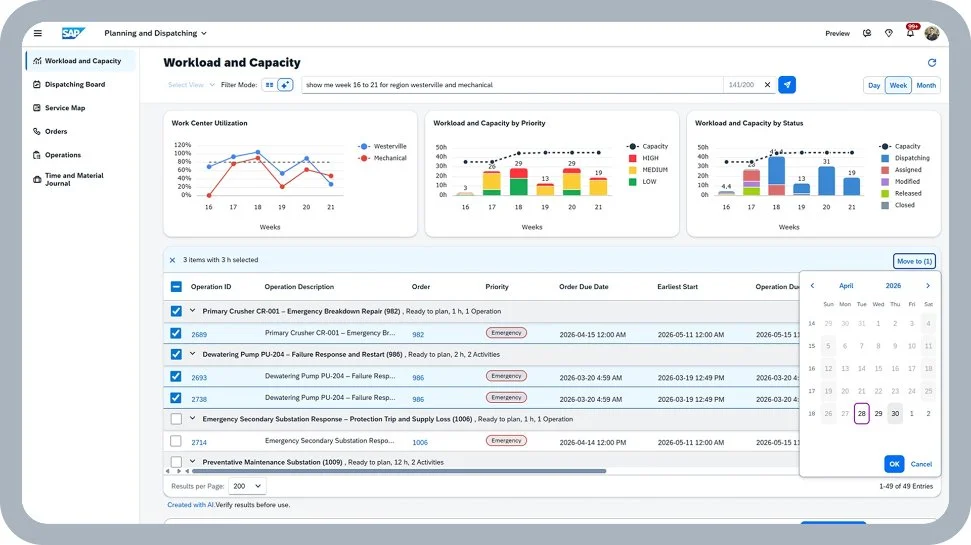Expand the Planning and Dispatching menu
This screenshot has width=971, height=545.
click(x=155, y=33)
